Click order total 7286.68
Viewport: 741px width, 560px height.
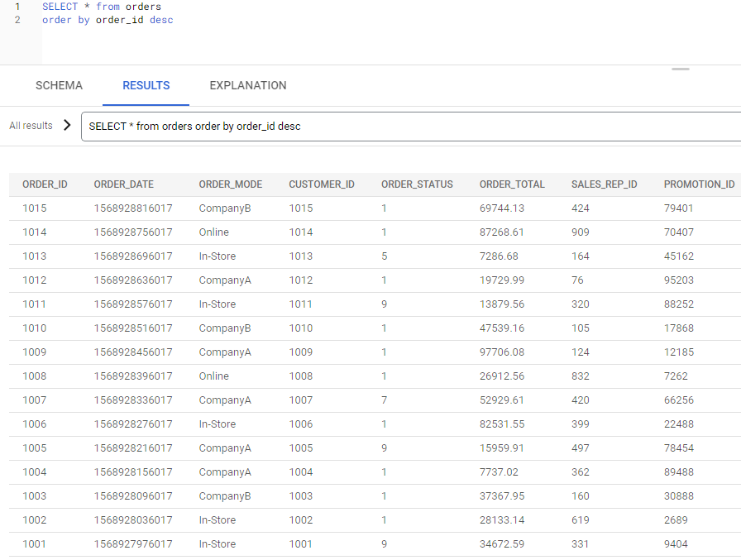click(499, 256)
